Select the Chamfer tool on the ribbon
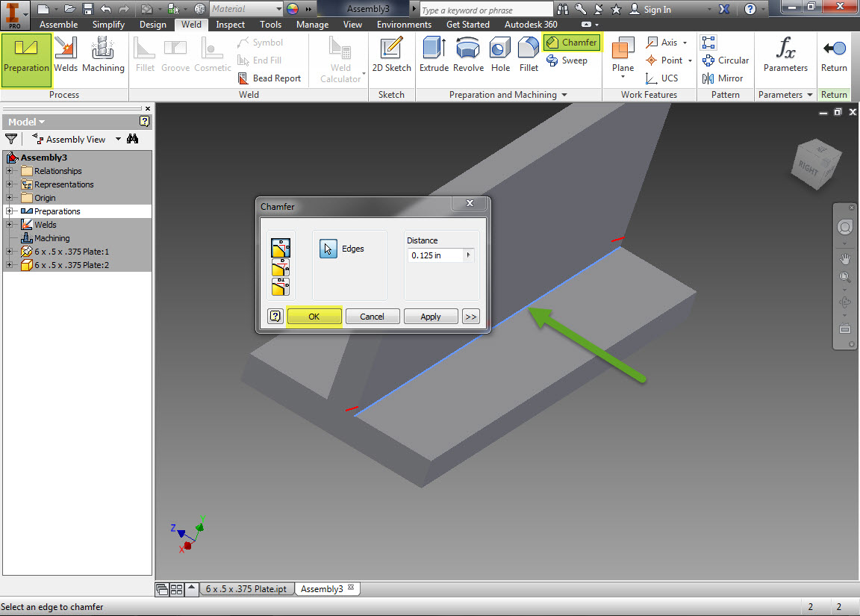This screenshot has width=860, height=616. [x=572, y=43]
